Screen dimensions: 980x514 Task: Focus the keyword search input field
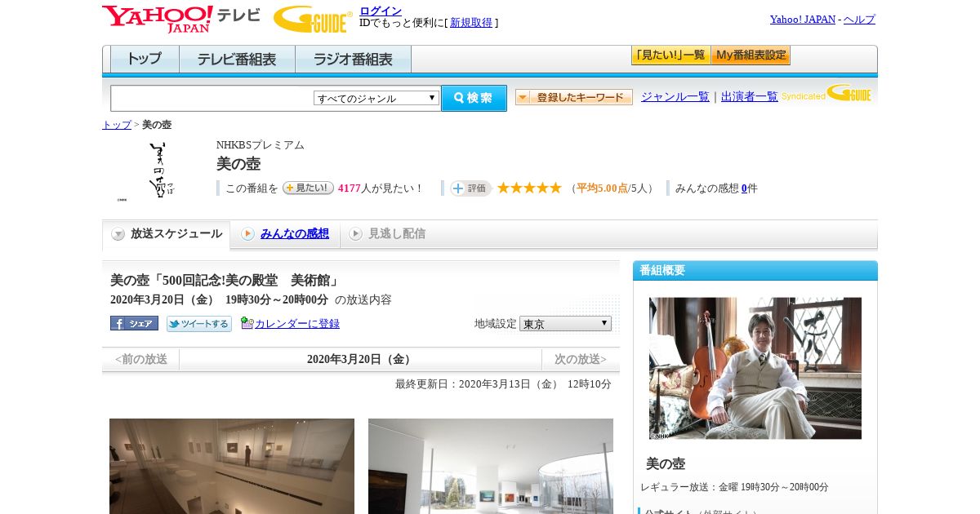[x=212, y=98]
